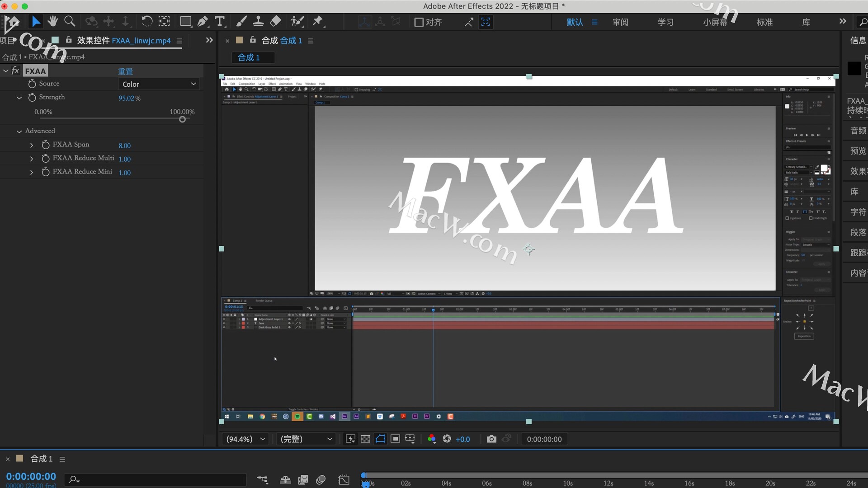This screenshot has height=488, width=868.
Task: Select the Roto Brush tool
Action: (x=297, y=21)
